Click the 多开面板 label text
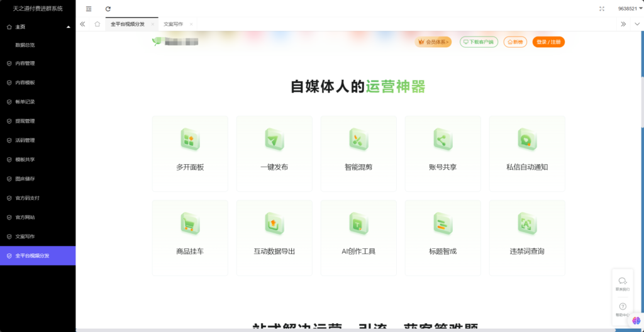644x332 pixels. click(x=190, y=167)
